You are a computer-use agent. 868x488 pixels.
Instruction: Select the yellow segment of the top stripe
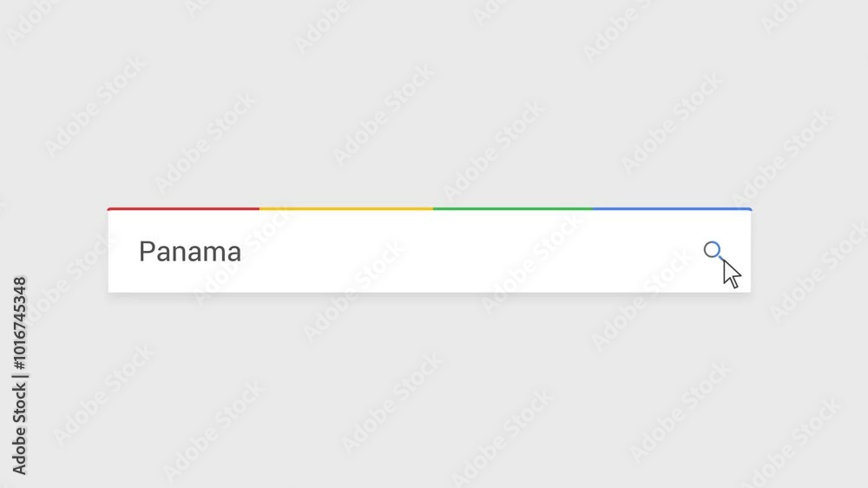coord(346,208)
